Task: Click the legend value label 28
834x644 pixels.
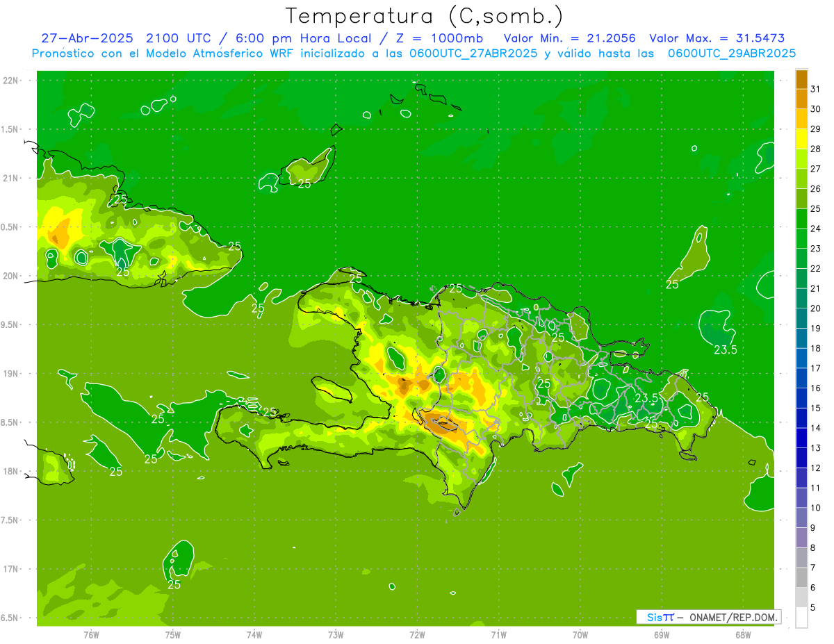Action: (816, 149)
